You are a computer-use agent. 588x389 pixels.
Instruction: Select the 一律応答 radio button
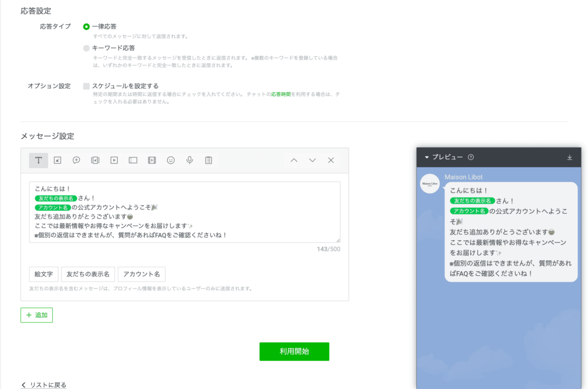87,26
